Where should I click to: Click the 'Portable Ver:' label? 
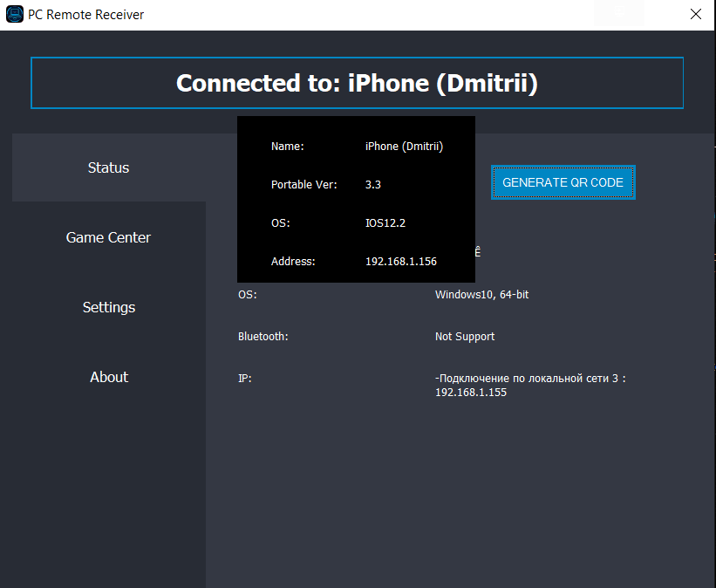[x=303, y=185]
